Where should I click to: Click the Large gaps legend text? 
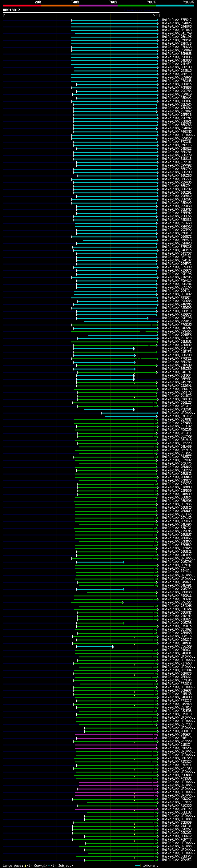[x=38, y=865]
